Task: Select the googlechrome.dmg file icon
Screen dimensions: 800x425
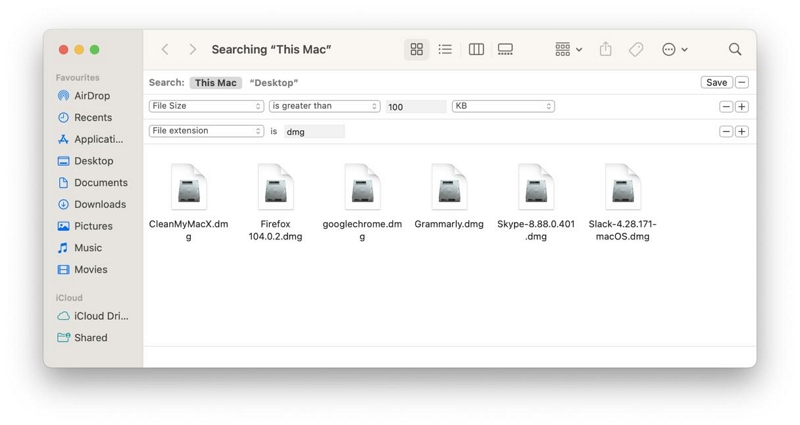Action: point(362,187)
